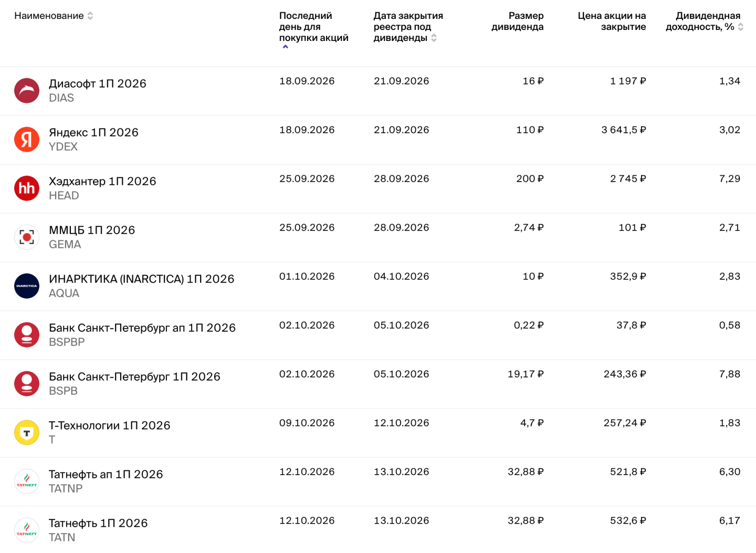Click the Bank Saint Petersburg BSPBP logo
The width and height of the screenshot is (756, 553).
pyautogui.click(x=27, y=335)
